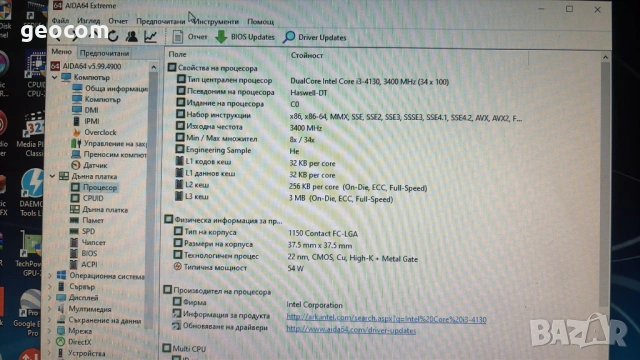Open the Помощ menu
Viewport: 640px width, 360px height.
260,22
